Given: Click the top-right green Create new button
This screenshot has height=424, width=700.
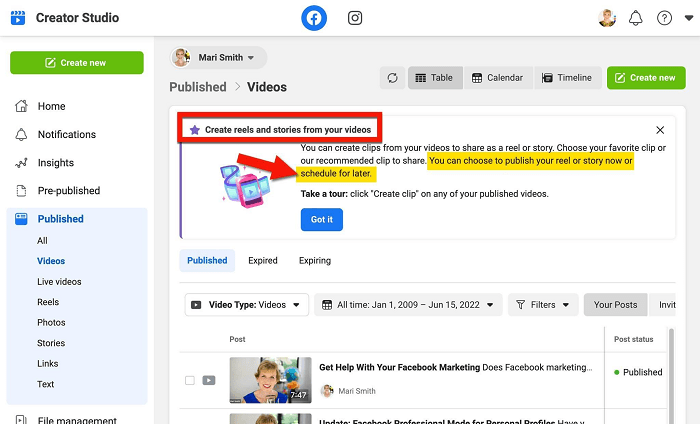Looking at the screenshot, I should click(646, 78).
